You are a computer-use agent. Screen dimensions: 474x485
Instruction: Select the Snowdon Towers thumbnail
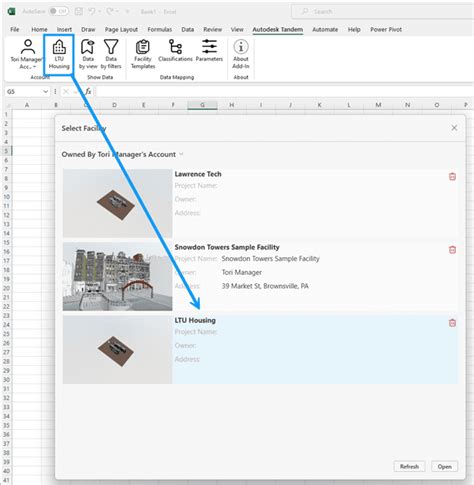pyautogui.click(x=117, y=276)
